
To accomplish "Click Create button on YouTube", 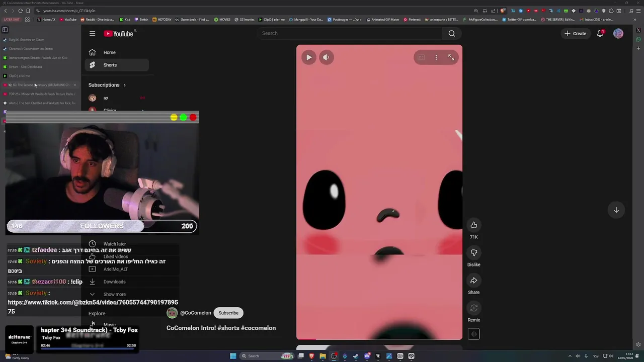I will coord(575,34).
